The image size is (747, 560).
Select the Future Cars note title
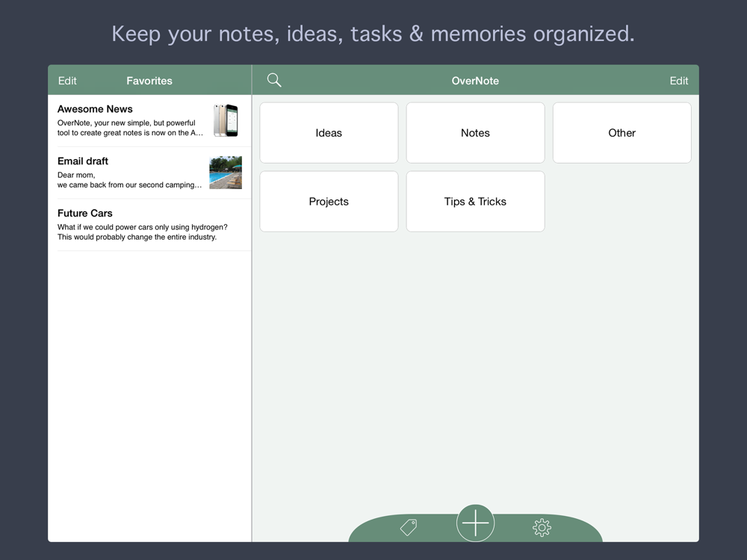[x=85, y=214]
